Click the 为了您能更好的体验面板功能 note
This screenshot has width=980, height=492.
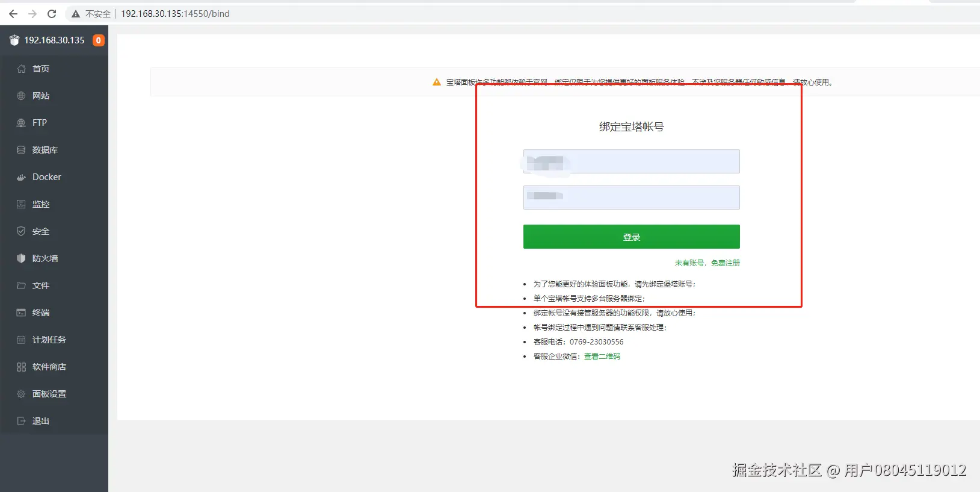tap(614, 284)
